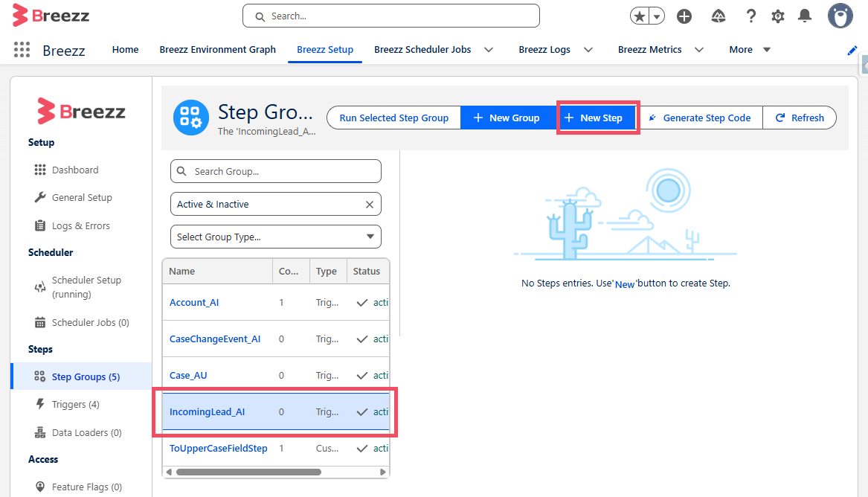
Task: Sort by the Status column header
Action: click(x=367, y=271)
